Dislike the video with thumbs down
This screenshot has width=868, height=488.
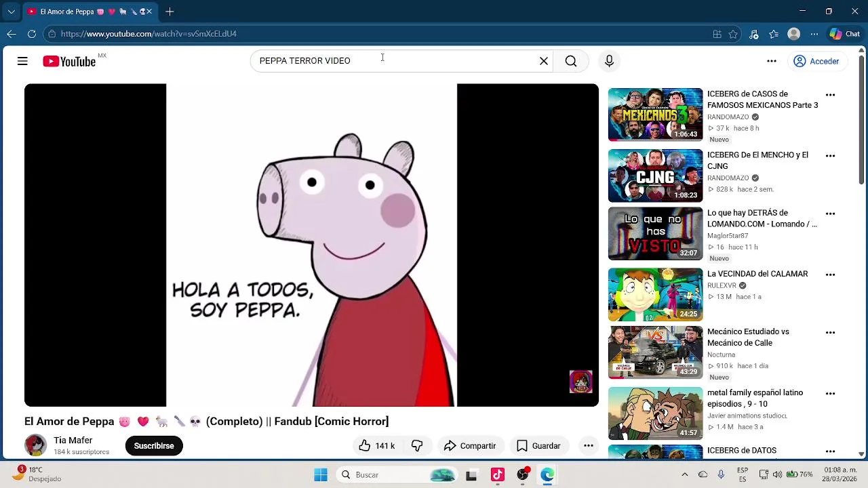[x=417, y=446]
